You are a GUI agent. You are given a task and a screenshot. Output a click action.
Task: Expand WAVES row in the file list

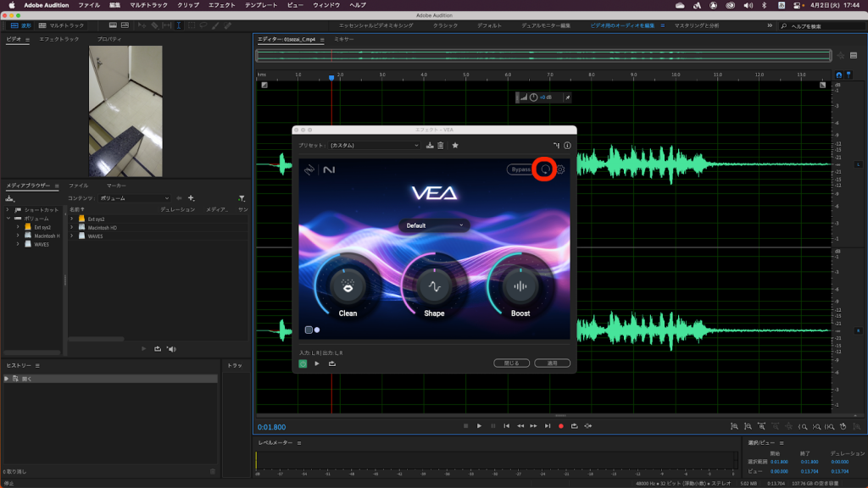pyautogui.click(x=72, y=236)
